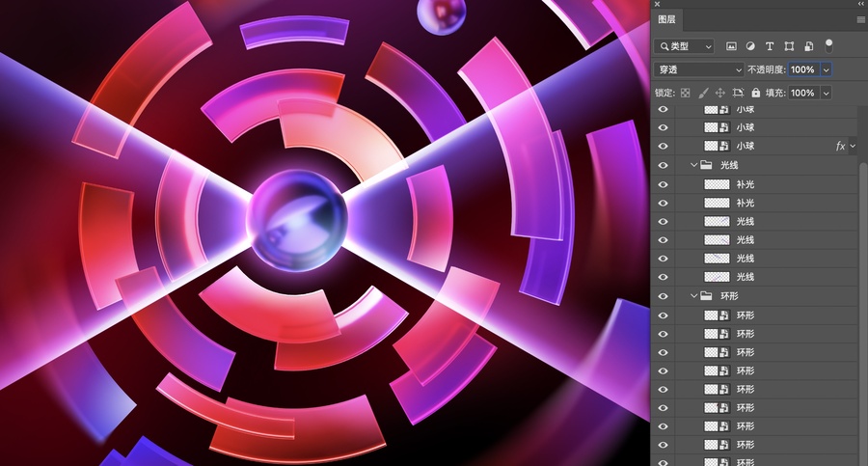Viewport: 868px width, 466px height.
Task: Select the 图层 panel tab
Action: 666,19
